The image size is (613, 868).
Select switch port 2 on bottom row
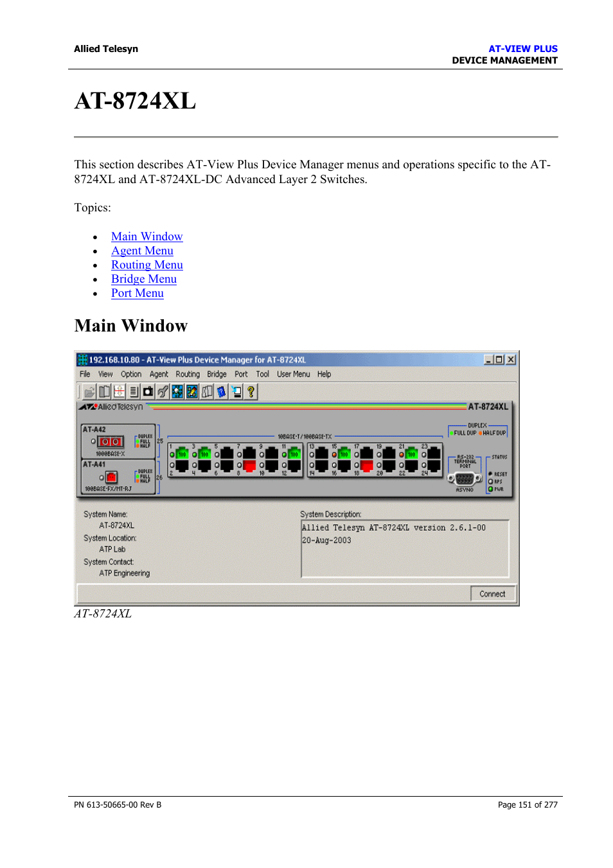point(182,465)
